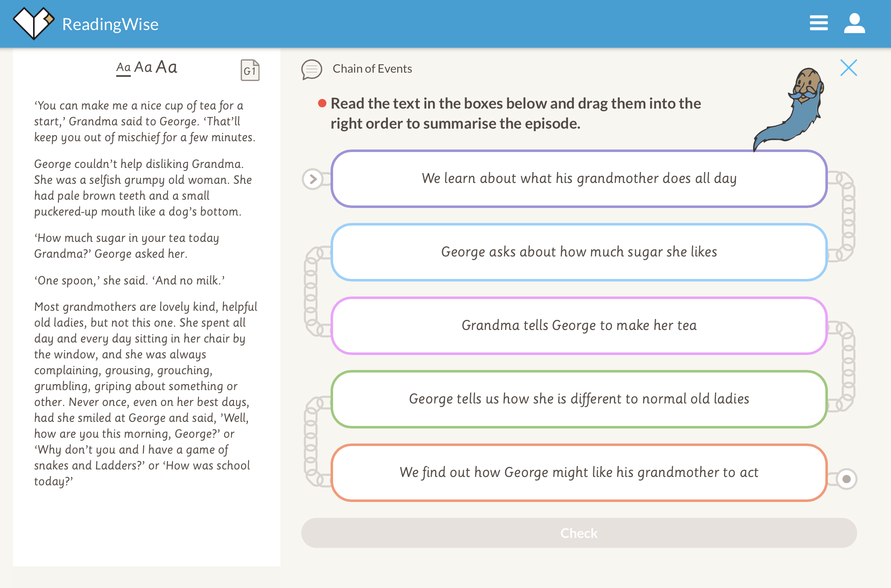The image size is (891, 588).
Task: Close the Chain of Events activity
Action: [848, 68]
